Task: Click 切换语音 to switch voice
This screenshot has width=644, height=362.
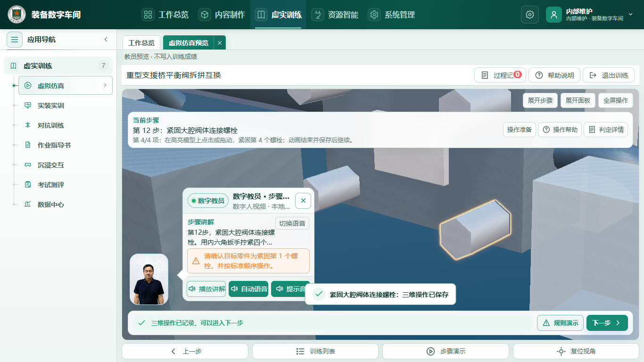Action: click(x=292, y=223)
